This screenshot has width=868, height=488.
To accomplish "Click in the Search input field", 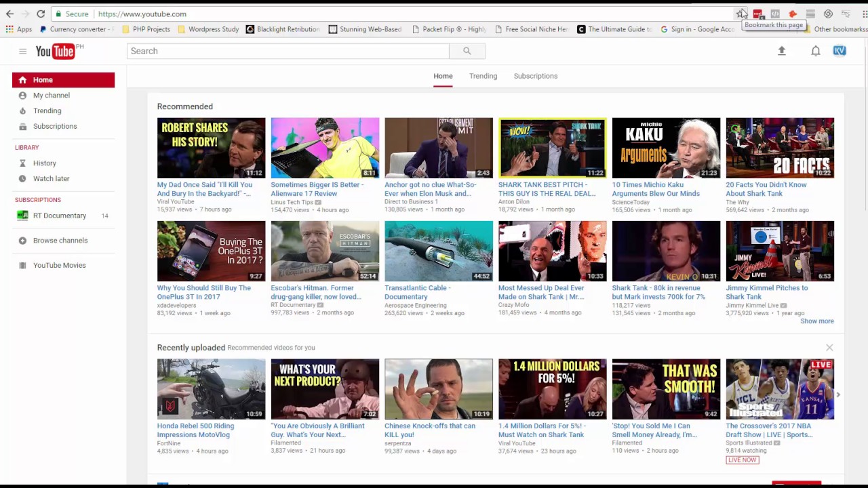I will (288, 51).
